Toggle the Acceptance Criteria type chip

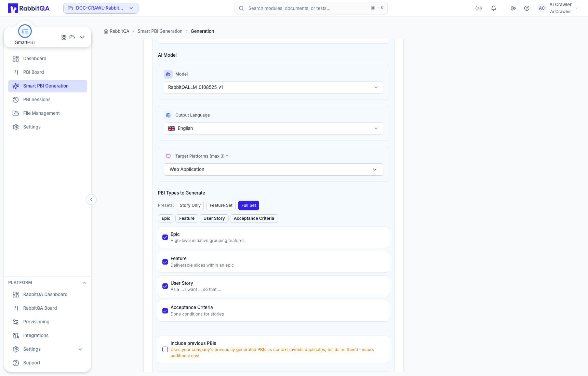click(254, 218)
